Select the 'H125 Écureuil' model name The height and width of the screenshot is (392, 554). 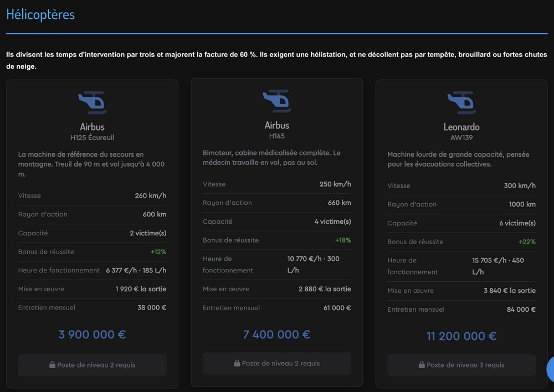pyautogui.click(x=92, y=138)
